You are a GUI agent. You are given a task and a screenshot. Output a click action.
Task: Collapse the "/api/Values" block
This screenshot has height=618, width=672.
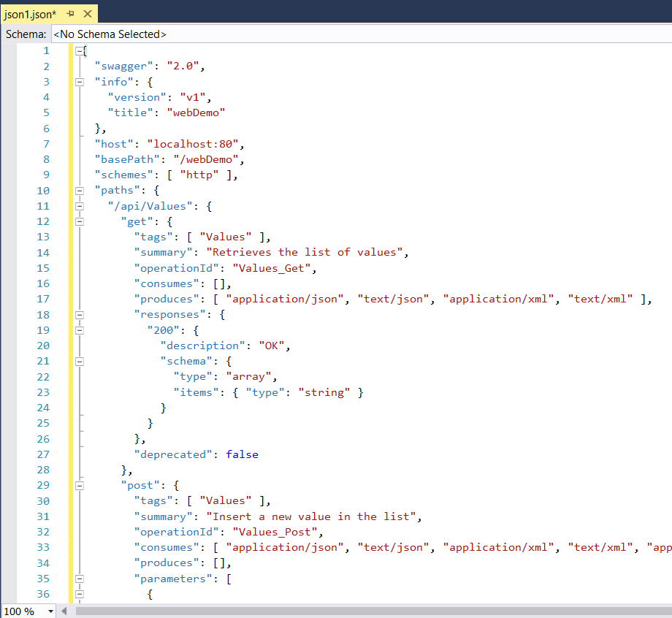pos(80,207)
